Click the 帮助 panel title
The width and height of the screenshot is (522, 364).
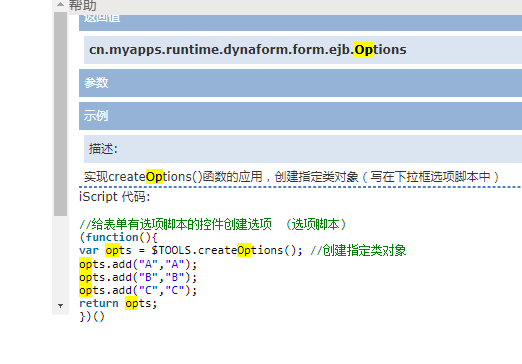(x=83, y=5)
